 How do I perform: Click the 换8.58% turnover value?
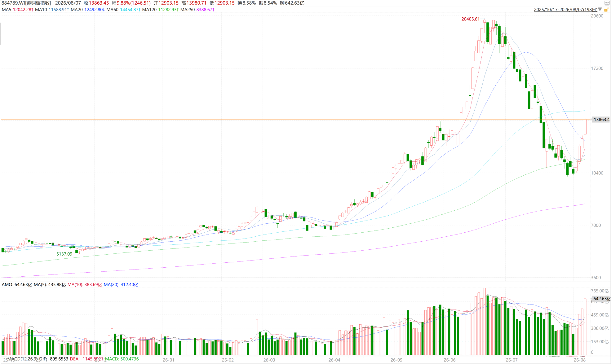click(x=247, y=3)
